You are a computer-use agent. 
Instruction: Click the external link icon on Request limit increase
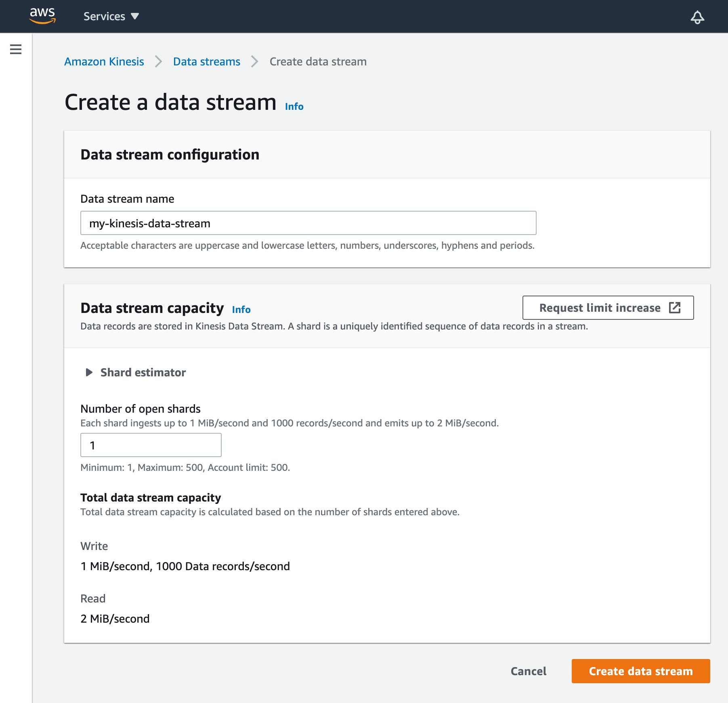tap(676, 308)
